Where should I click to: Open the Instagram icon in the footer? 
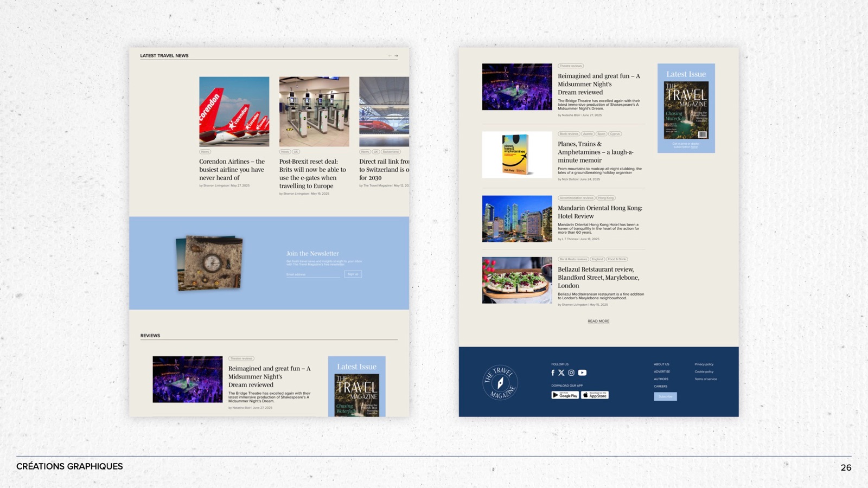[x=571, y=373]
